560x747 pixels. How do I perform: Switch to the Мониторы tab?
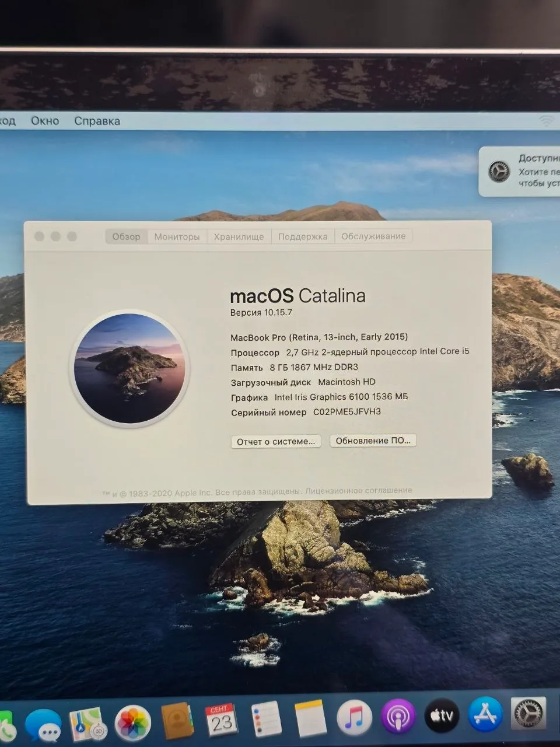coord(177,236)
